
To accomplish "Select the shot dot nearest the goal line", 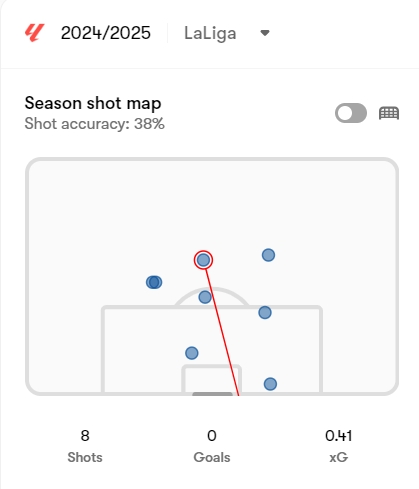I will coord(270,384).
